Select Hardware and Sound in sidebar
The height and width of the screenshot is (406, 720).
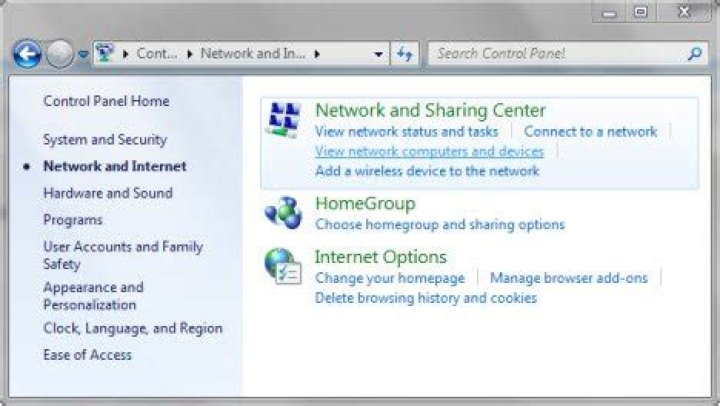pyautogui.click(x=107, y=193)
